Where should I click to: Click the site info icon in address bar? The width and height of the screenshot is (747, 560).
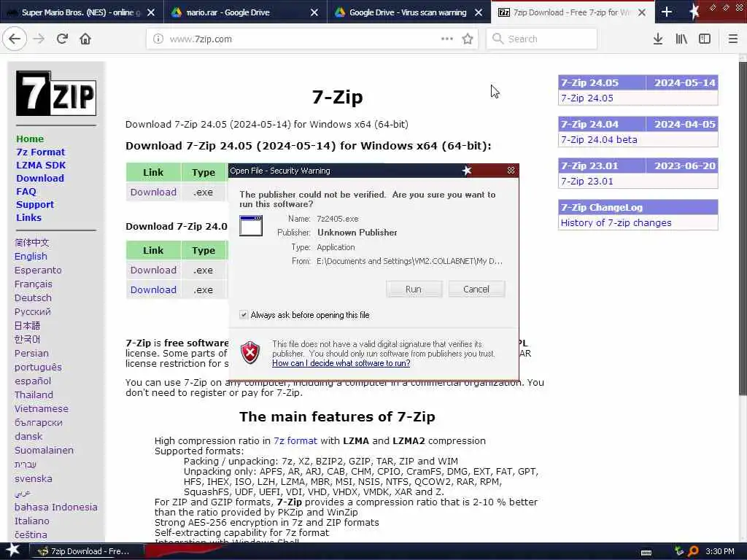(158, 39)
